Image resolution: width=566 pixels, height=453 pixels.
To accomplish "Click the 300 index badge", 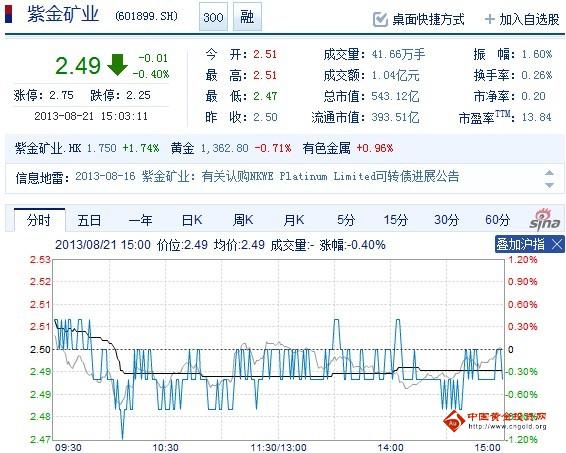I will click(x=213, y=17).
